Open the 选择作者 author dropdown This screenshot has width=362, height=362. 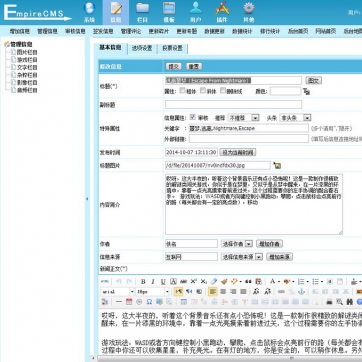coord(237,244)
